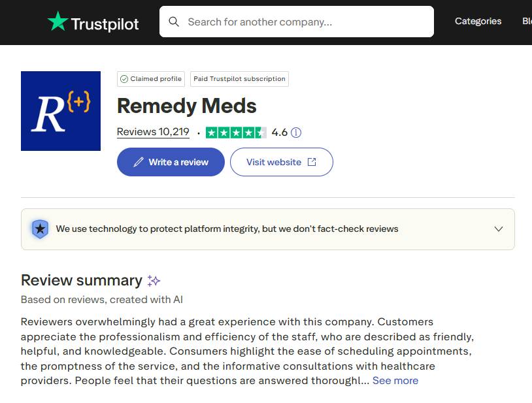
Task: Click the Claimed profile badge label
Action: (x=156, y=79)
